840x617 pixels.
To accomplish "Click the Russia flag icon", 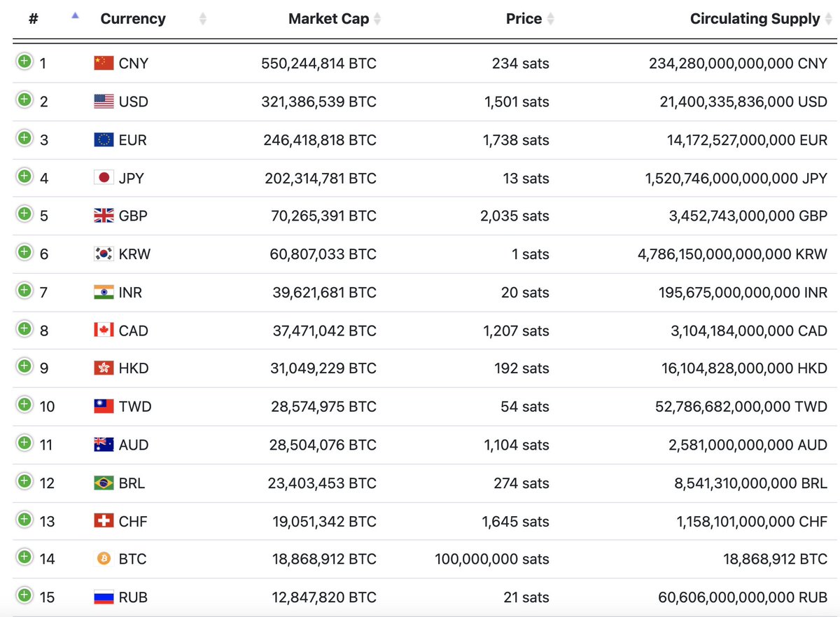I will pyautogui.click(x=104, y=597).
